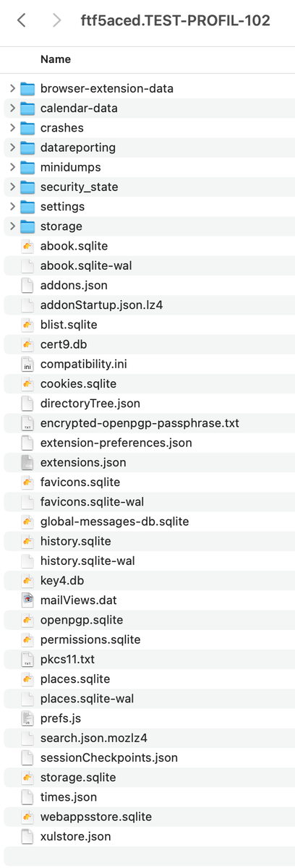295x868 pixels.
Task: Click the back navigation arrow
Action: (22, 21)
